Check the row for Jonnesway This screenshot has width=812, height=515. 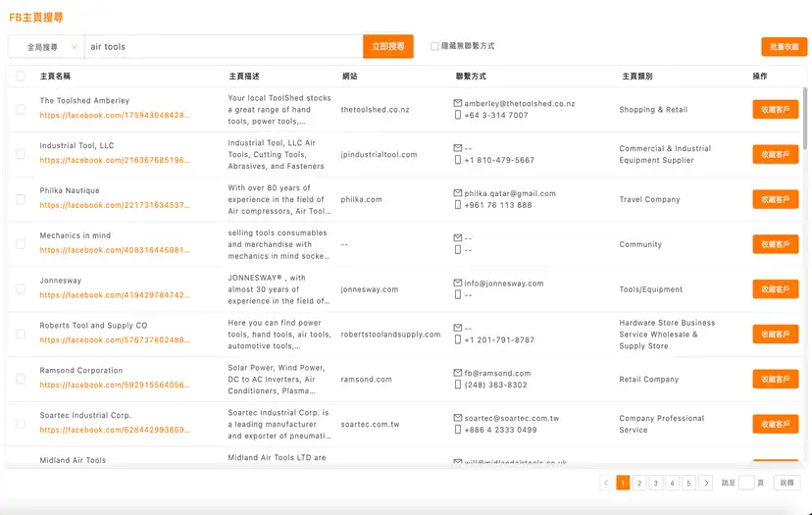[x=21, y=289]
